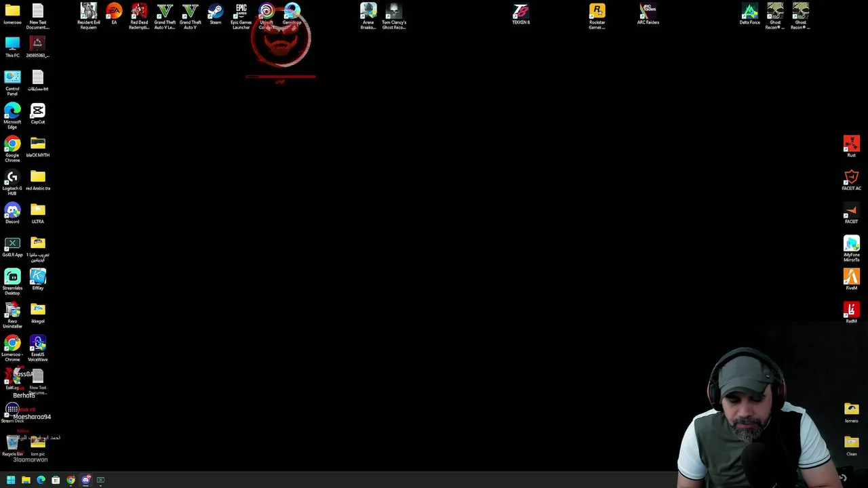The height and width of the screenshot is (488, 868).
Task: Open the Windows Start menu
Action: [11, 480]
